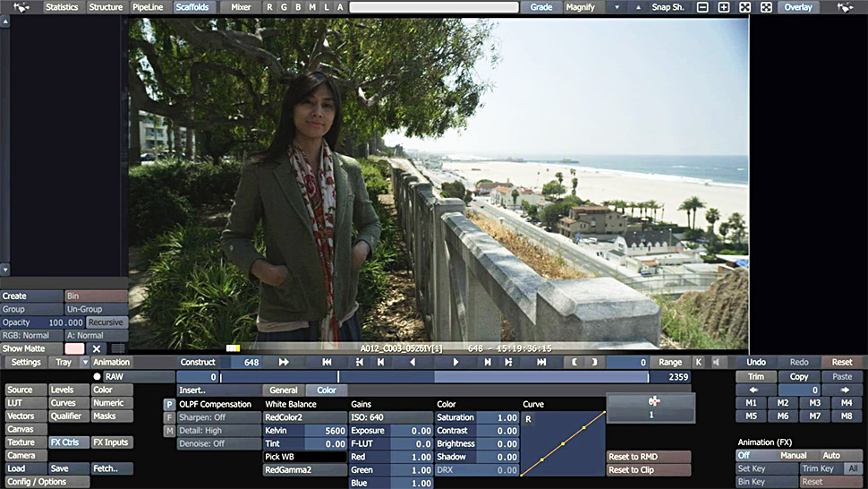
Task: Click the fast forward double-arrow icon
Action: coord(284,362)
